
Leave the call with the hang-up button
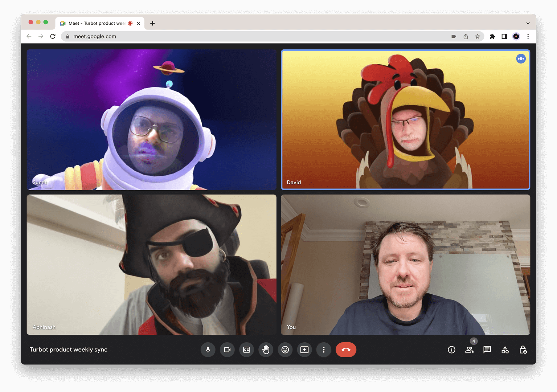click(x=346, y=350)
